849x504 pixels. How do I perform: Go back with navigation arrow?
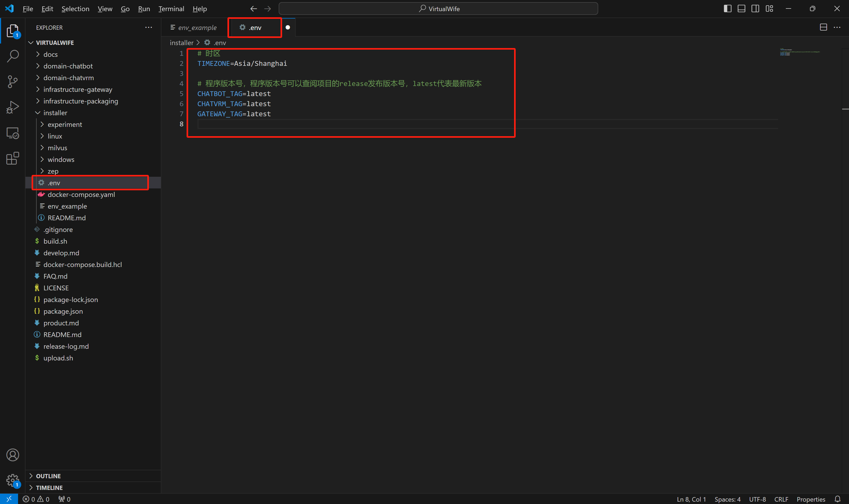click(x=253, y=8)
